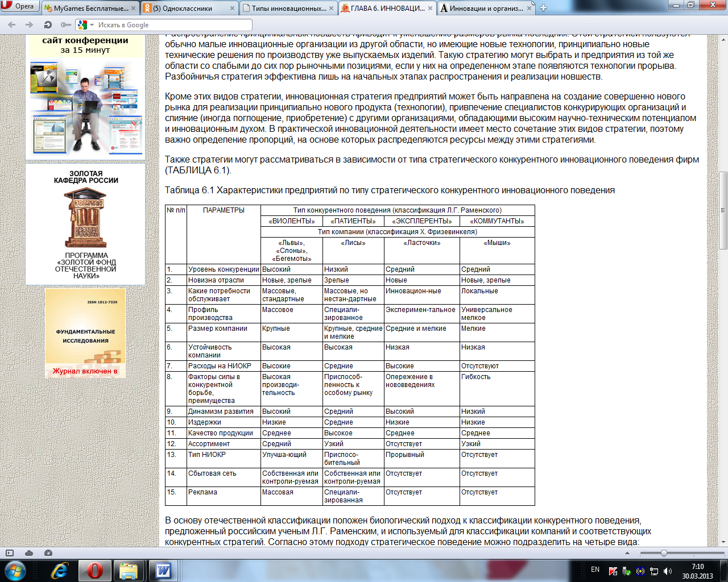Go back to the previous page
Image resolution: width=728 pixels, height=582 pixels.
click(x=12, y=25)
